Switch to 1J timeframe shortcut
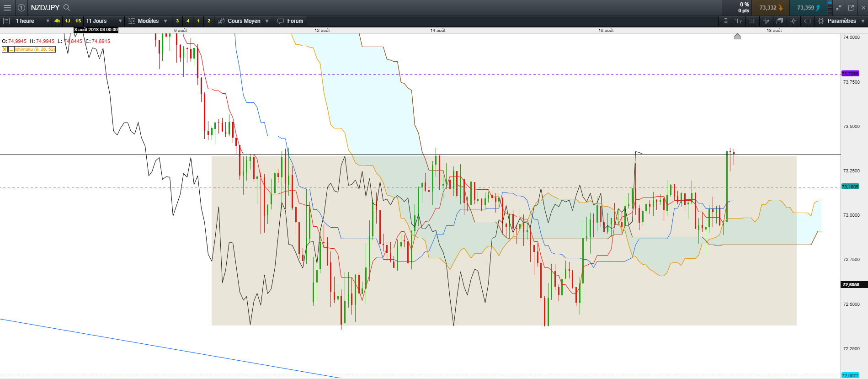The width and height of the screenshot is (868, 379). [x=68, y=21]
